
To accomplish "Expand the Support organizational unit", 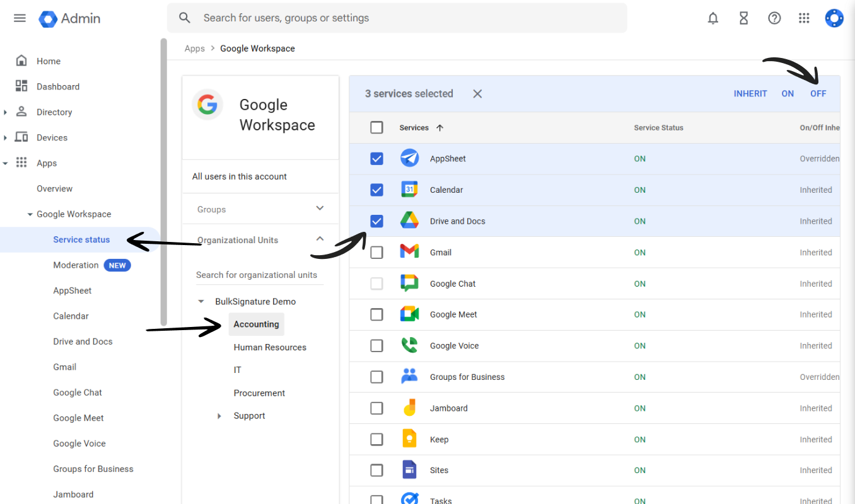I will 219,416.
